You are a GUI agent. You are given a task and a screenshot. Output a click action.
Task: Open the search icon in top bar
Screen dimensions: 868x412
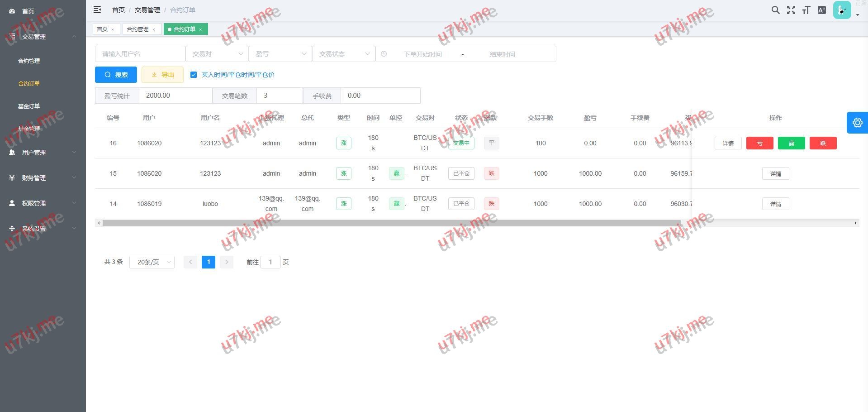tap(775, 10)
